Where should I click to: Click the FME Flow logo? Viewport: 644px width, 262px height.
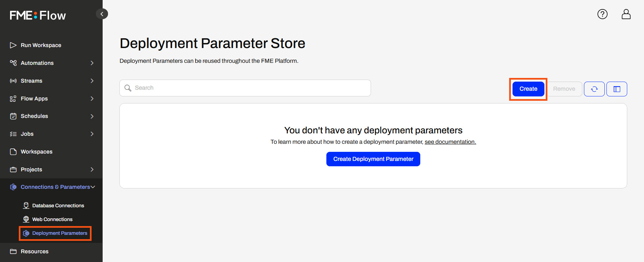pos(38,15)
